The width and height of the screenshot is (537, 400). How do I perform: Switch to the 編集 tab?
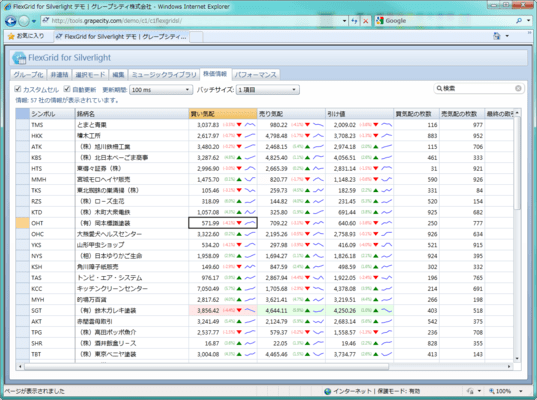pyautogui.click(x=118, y=75)
